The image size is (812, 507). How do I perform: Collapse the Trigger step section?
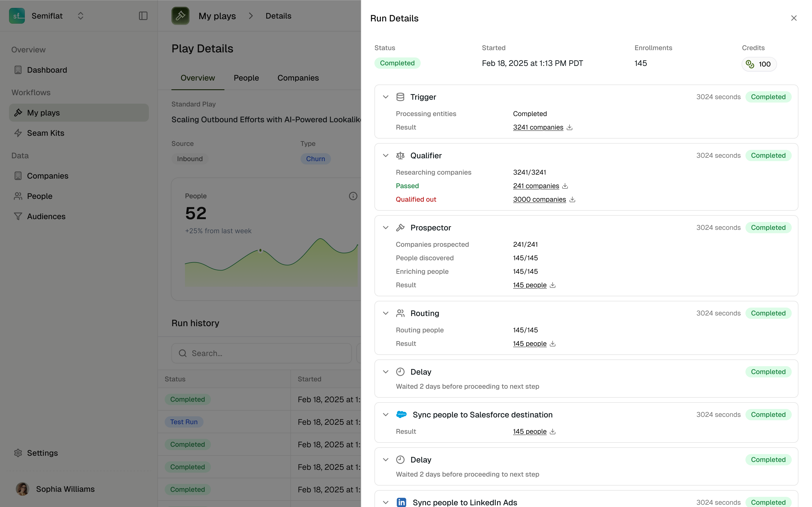click(x=385, y=97)
